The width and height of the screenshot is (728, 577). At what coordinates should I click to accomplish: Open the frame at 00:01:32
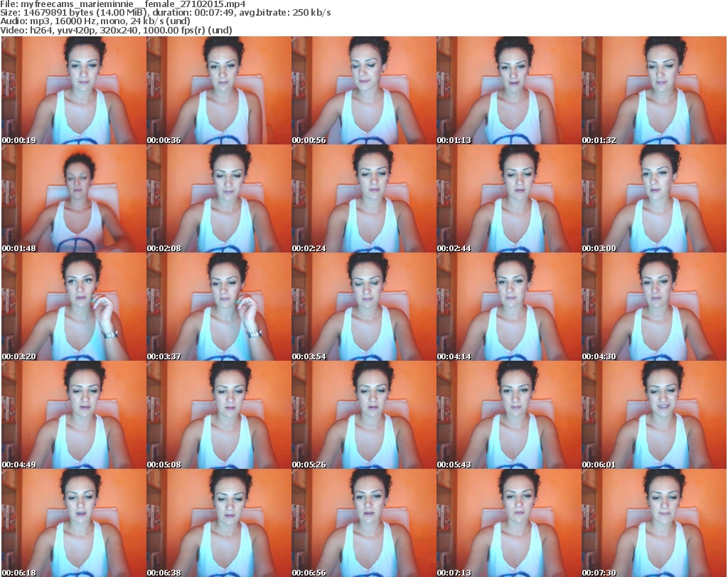[654, 90]
